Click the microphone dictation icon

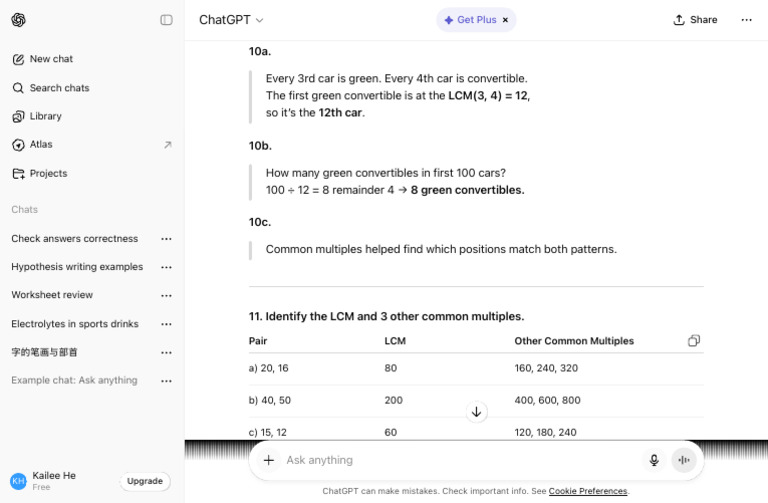(654, 460)
